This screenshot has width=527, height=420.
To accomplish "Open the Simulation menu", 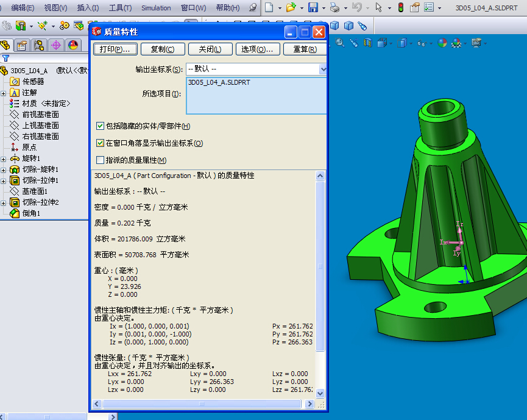I will (156, 8).
